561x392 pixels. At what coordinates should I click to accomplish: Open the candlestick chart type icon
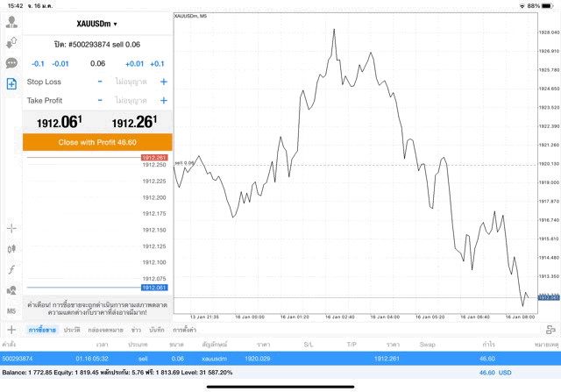point(11,249)
